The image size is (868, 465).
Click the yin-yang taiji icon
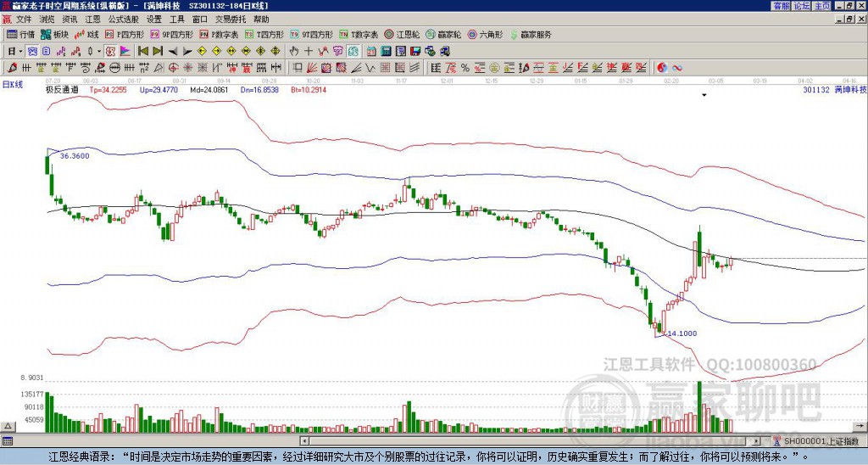662,68
